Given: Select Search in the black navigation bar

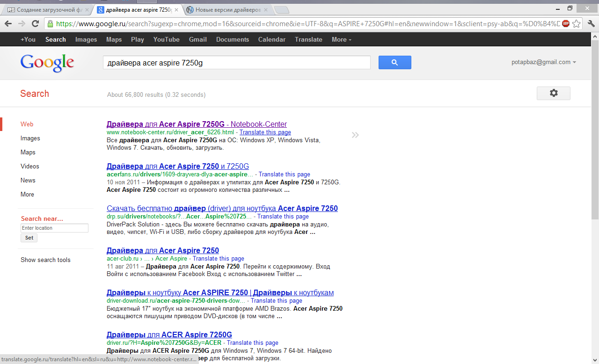Looking at the screenshot, I should pyautogui.click(x=56, y=39).
